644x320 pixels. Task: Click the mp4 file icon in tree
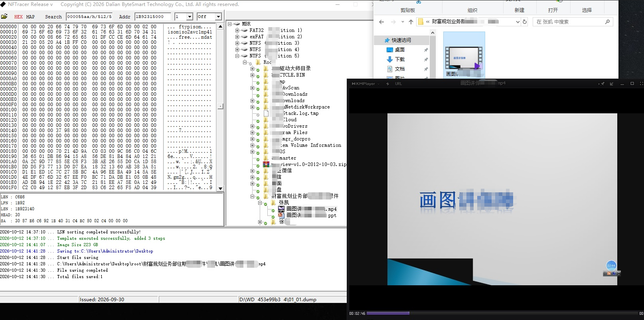281,209
